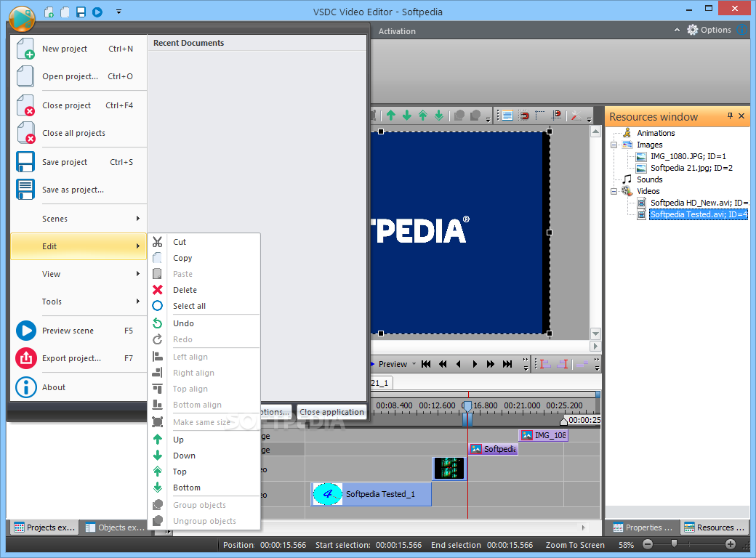Click the fast-forward double-arrow button
The image size is (756, 558).
pos(491,364)
